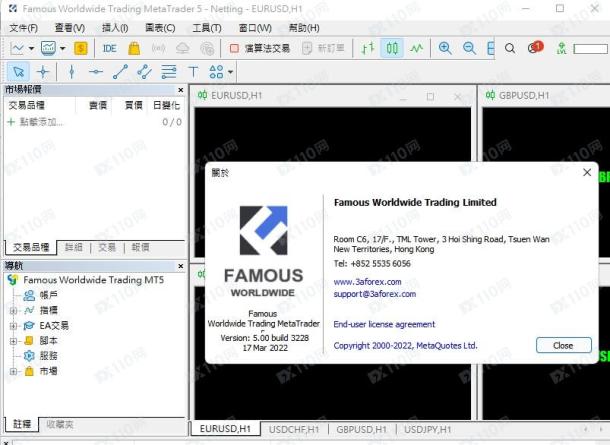Click the add symbol row in Market Watch
The width and height of the screenshot is (610, 445).
click(94, 122)
